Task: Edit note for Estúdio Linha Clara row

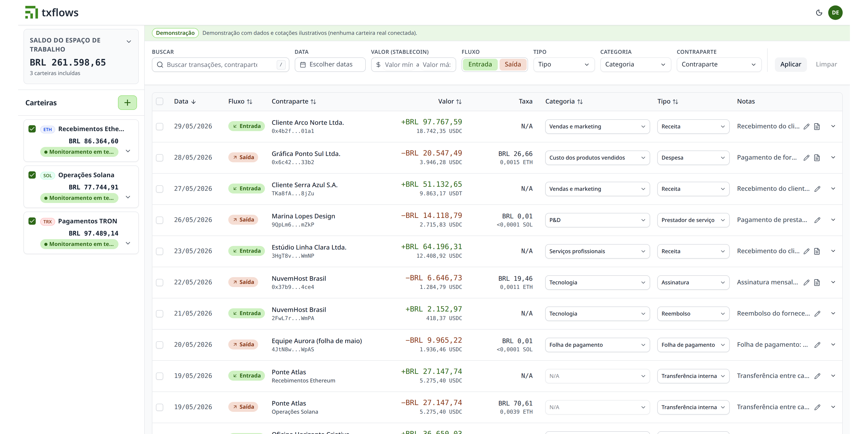Action: (x=806, y=251)
